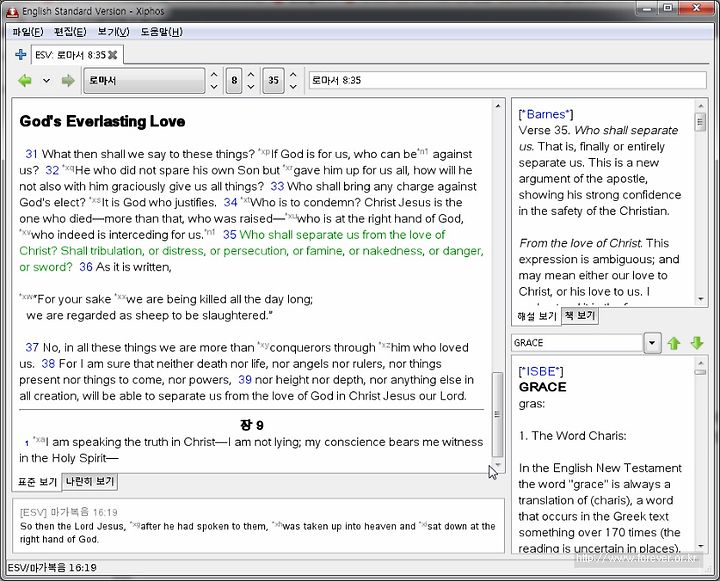
Task: Switch to 책 보기 tab
Action: [580, 315]
